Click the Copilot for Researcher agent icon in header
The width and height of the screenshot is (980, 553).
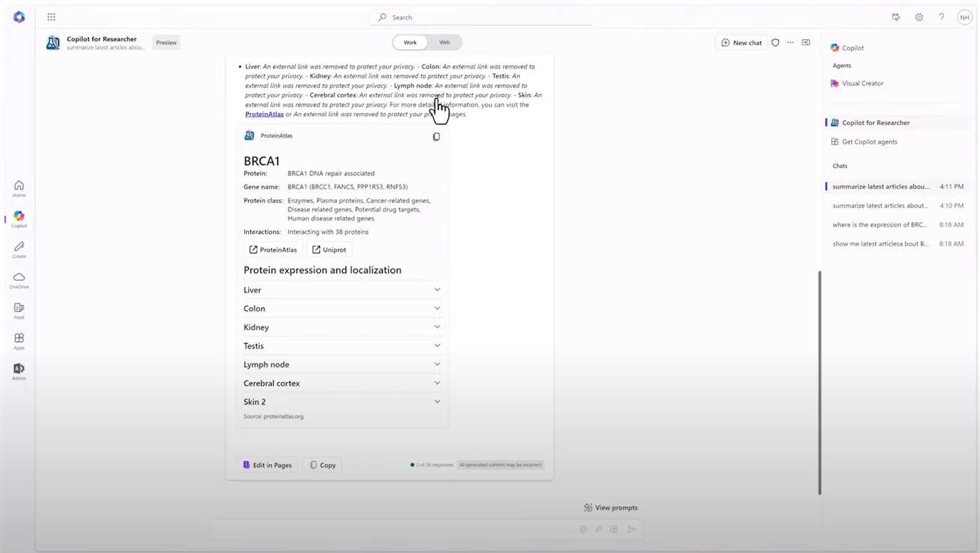pyautogui.click(x=53, y=43)
